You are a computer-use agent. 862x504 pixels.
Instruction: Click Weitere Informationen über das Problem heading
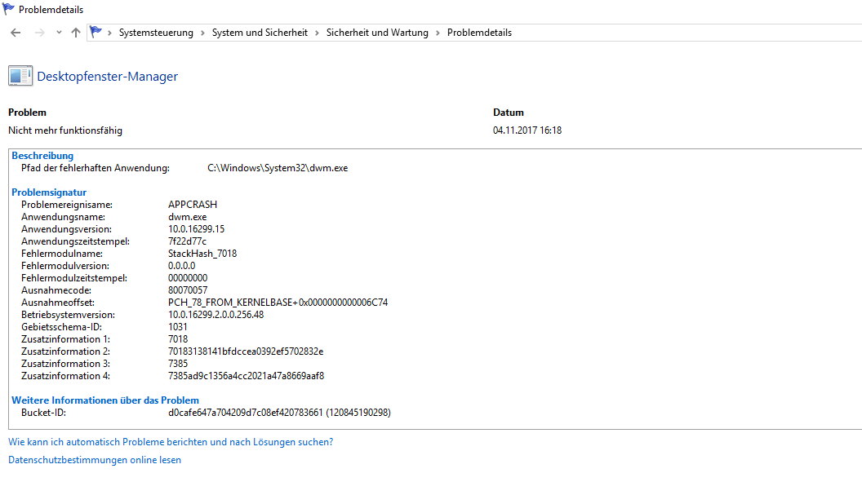(105, 400)
